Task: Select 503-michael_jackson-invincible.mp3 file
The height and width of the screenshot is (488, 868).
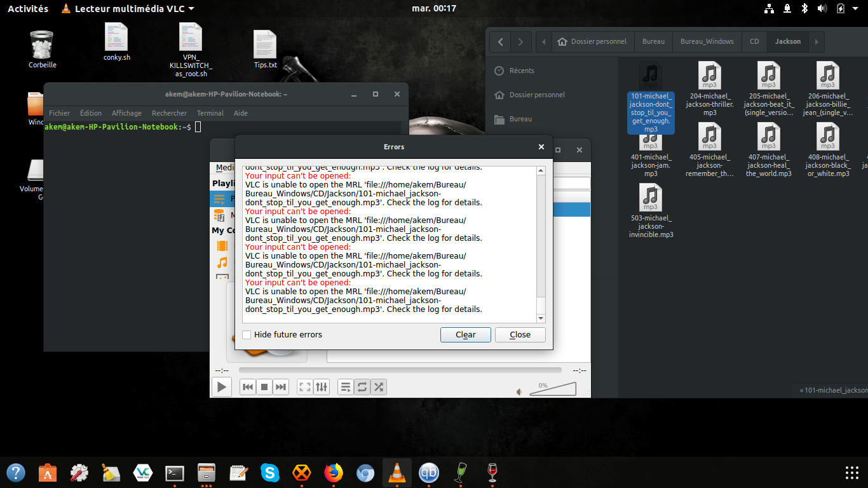Action: [x=651, y=211]
